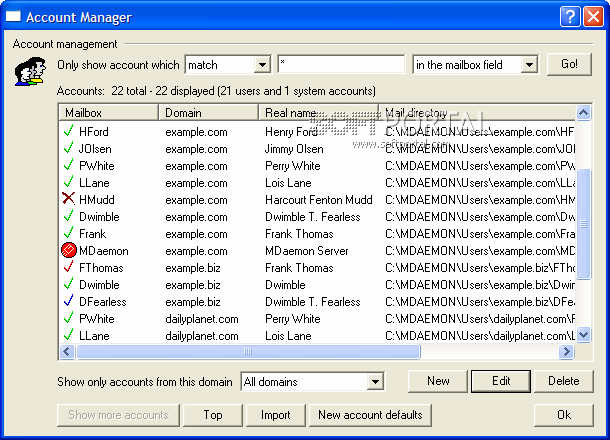Open the All domains dropdown
610x440 pixels.
click(x=375, y=382)
